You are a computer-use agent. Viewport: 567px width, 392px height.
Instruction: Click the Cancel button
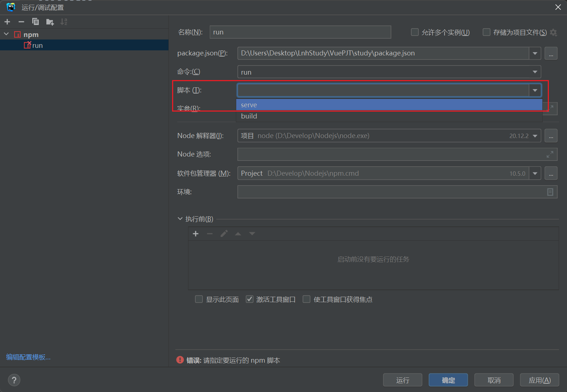tap(494, 380)
